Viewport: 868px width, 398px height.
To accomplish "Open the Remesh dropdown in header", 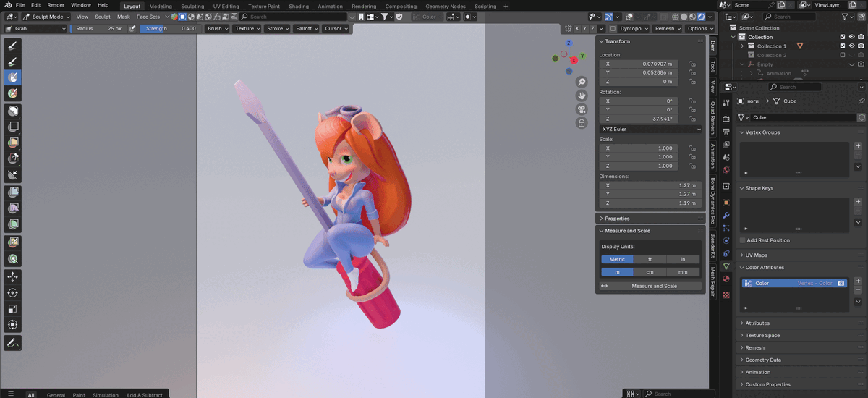I will [x=667, y=28].
